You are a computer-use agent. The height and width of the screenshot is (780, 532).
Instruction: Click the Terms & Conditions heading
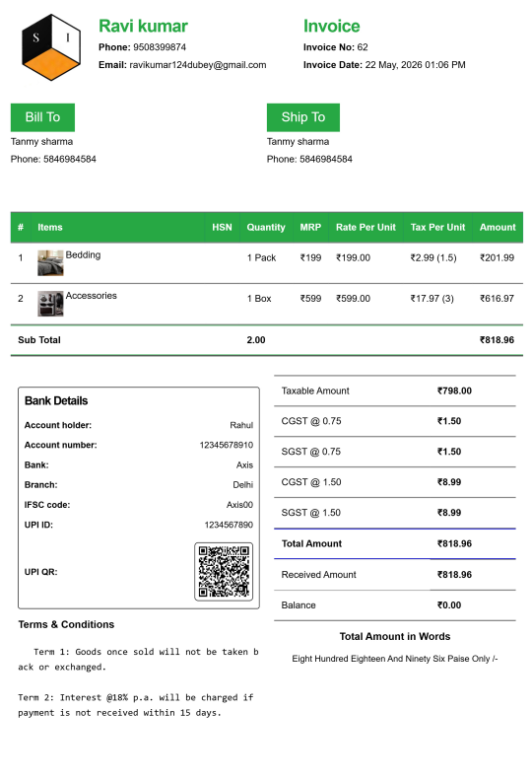(x=66, y=625)
